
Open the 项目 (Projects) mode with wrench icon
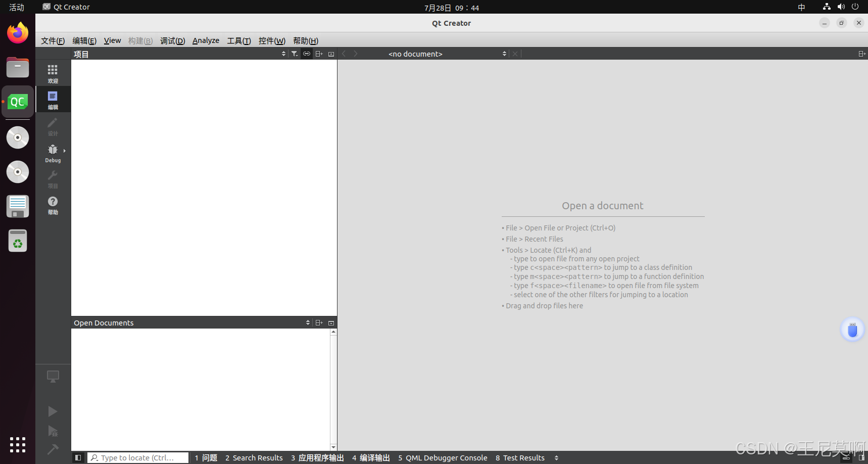(53, 179)
